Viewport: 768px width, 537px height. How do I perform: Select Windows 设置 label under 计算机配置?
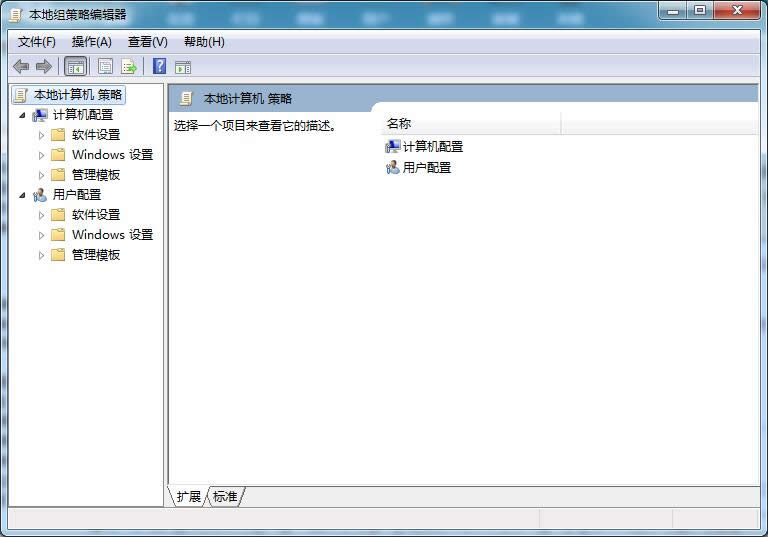tap(113, 154)
